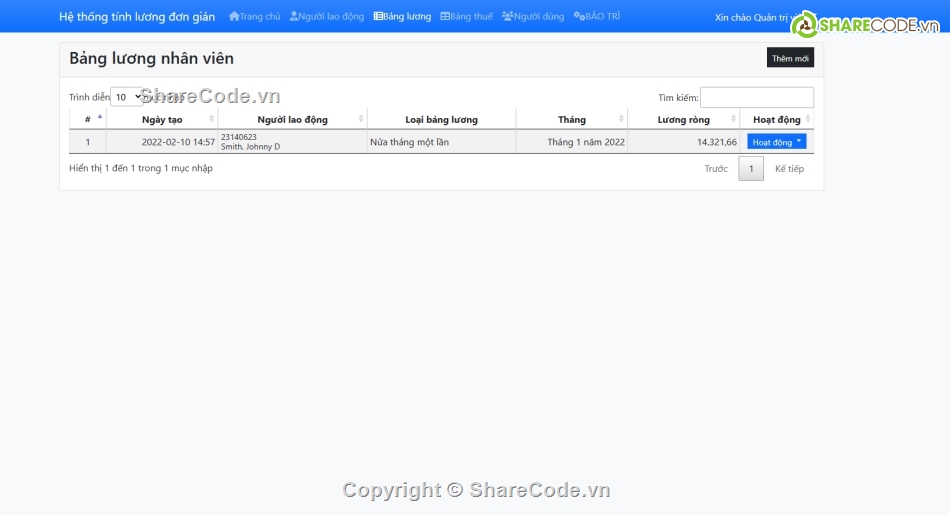Click the Trước pagination link
Viewport: 950px width, 515px height.
click(716, 169)
